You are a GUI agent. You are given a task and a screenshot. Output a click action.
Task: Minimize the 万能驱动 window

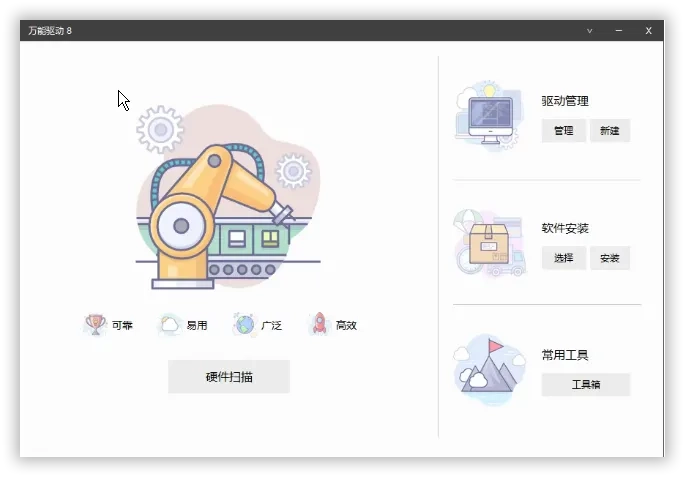(619, 31)
